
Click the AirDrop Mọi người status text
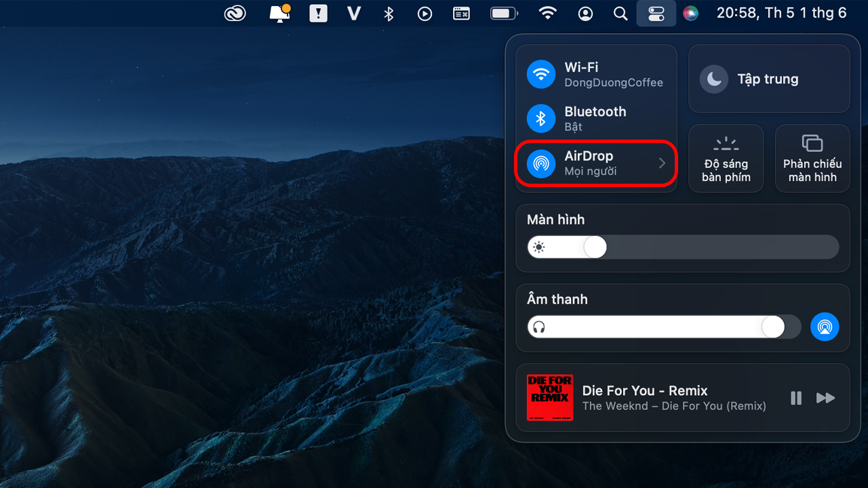(x=591, y=171)
